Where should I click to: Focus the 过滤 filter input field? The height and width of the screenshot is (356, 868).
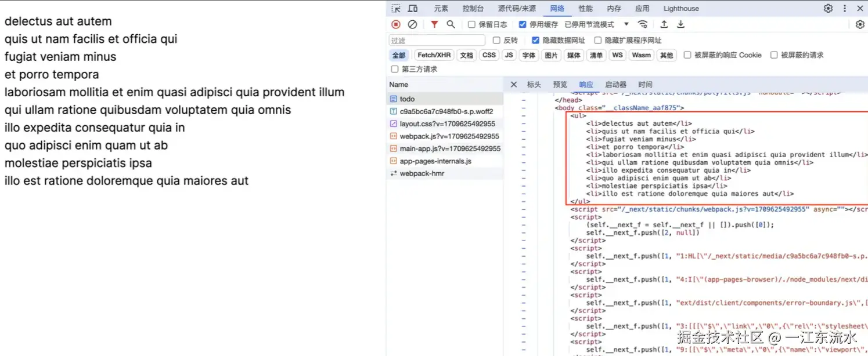coord(437,41)
